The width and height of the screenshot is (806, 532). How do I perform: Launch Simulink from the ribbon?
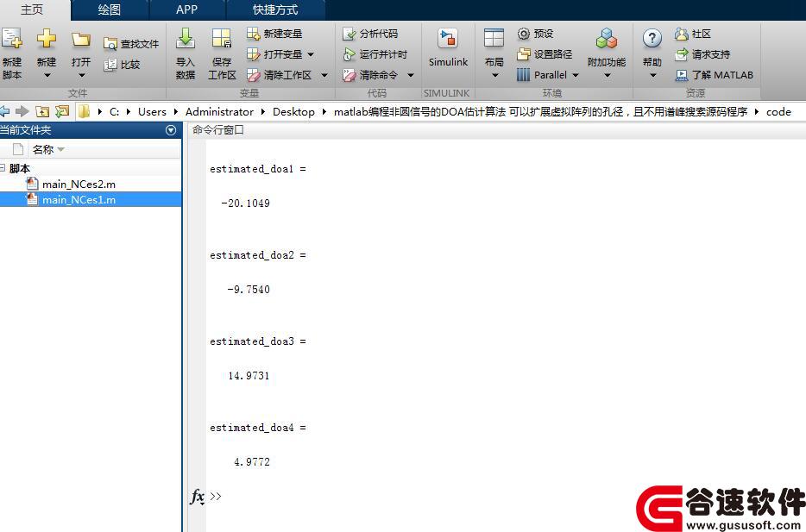pyautogui.click(x=448, y=47)
